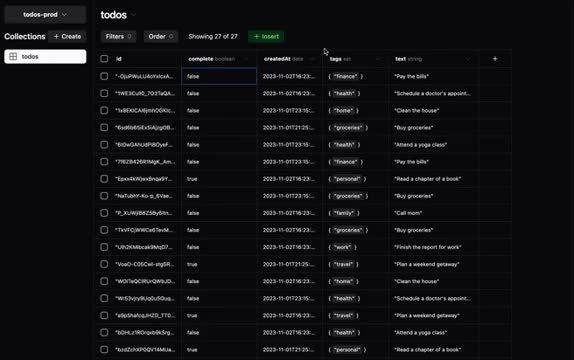Click the "groceries" tag in the "6sd6b6" row

[x=348, y=127]
